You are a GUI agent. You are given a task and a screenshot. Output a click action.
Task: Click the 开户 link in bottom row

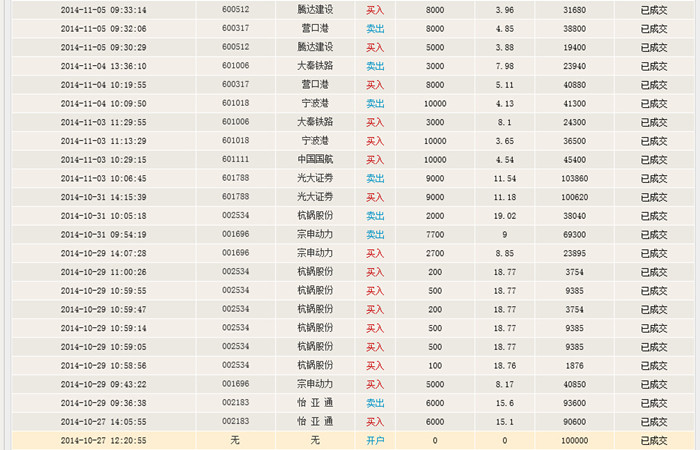pyautogui.click(x=375, y=440)
